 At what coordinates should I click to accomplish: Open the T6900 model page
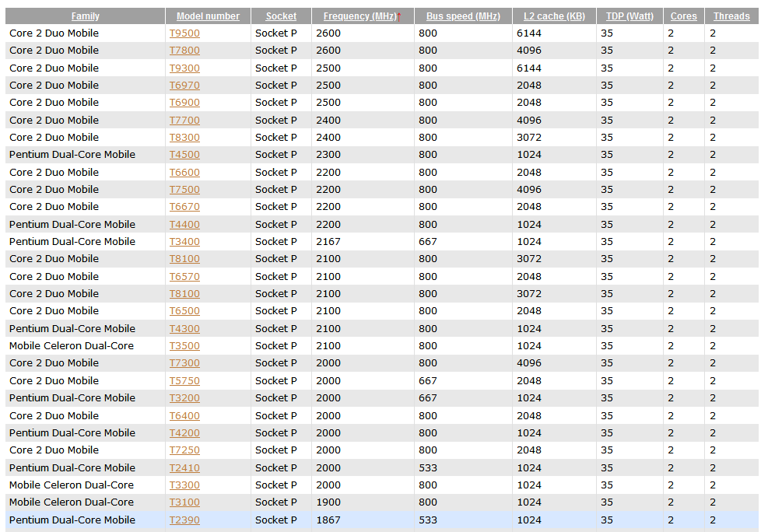click(x=184, y=103)
